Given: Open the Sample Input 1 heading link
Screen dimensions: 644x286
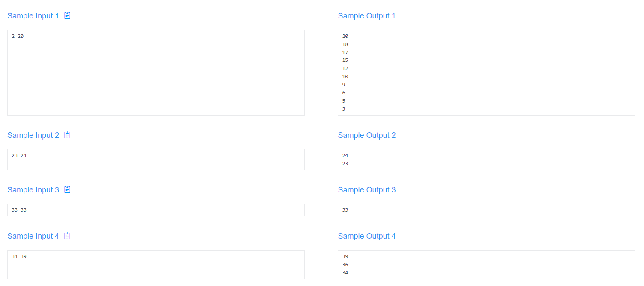Looking at the screenshot, I should click(33, 15).
